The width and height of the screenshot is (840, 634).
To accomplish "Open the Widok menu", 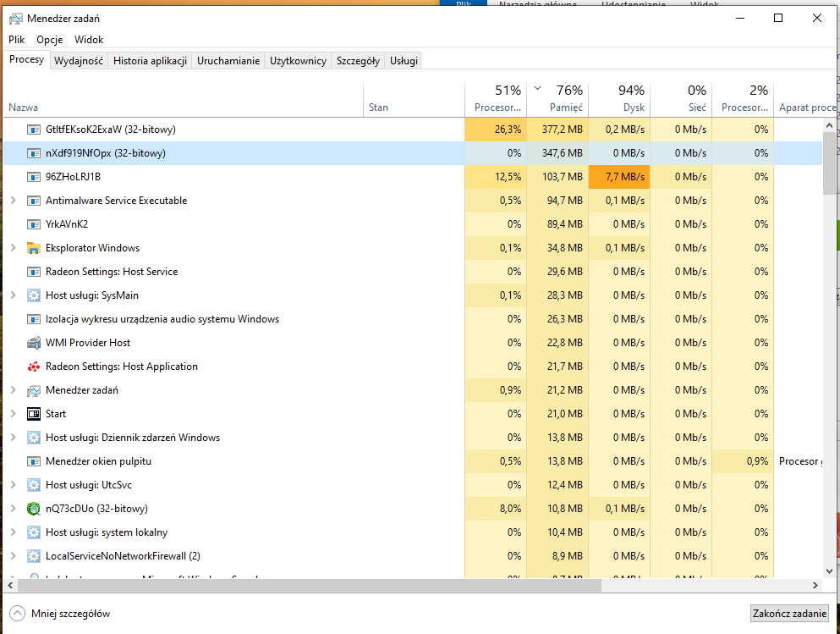I will coord(89,40).
